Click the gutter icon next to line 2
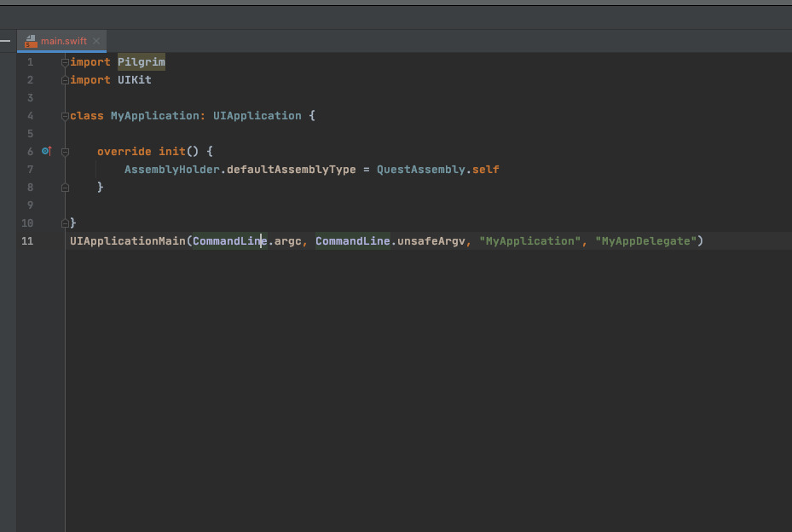 click(x=65, y=79)
